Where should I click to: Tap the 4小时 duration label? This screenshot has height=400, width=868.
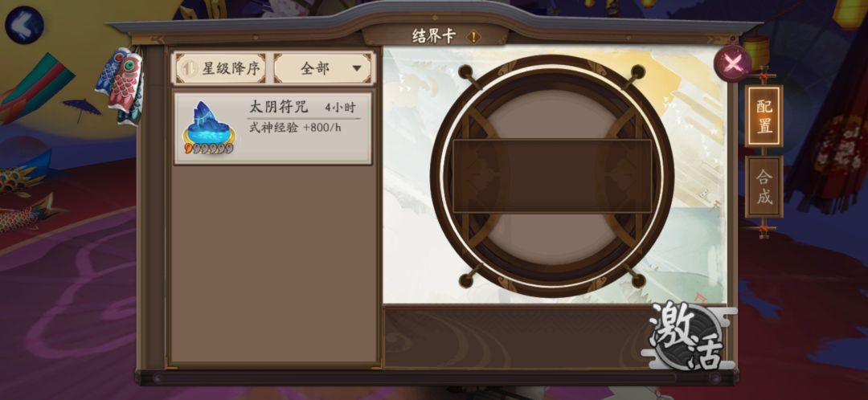(340, 108)
